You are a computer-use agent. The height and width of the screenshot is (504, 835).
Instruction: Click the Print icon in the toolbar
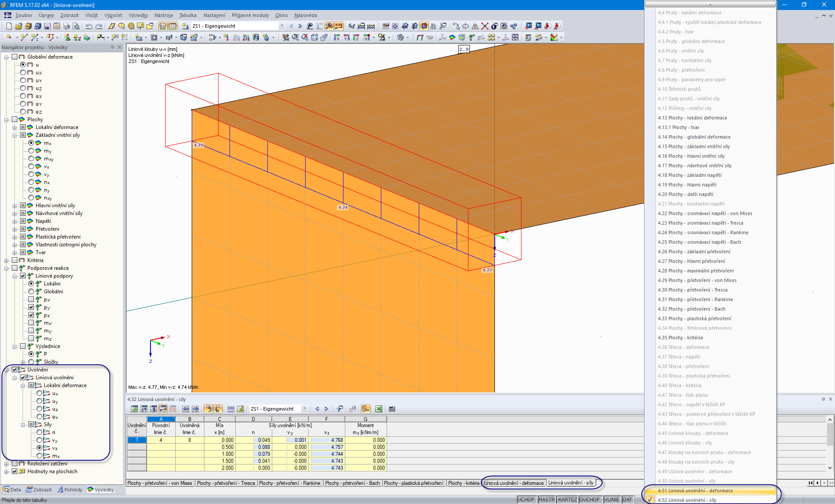(x=66, y=26)
